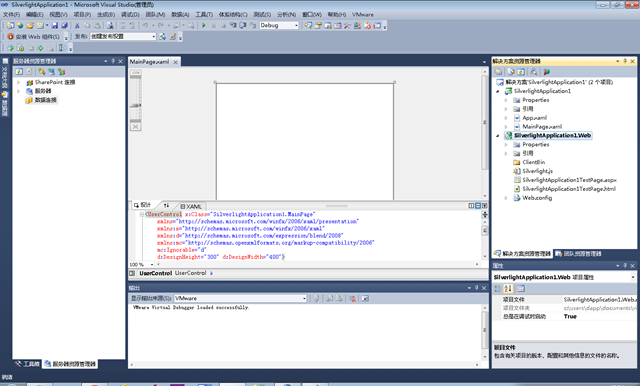This screenshot has height=386, width=640.
Task: Click the horizontal split view icon
Action: (478, 206)
